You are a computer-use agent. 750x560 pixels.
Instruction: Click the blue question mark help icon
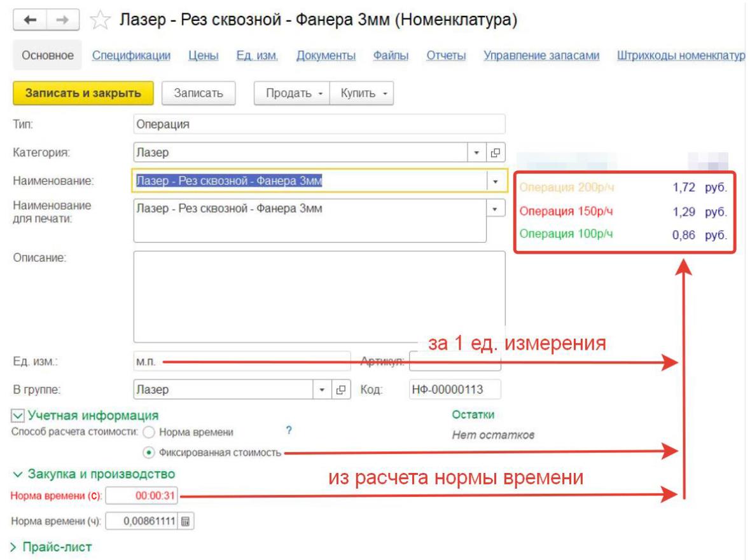click(x=289, y=430)
